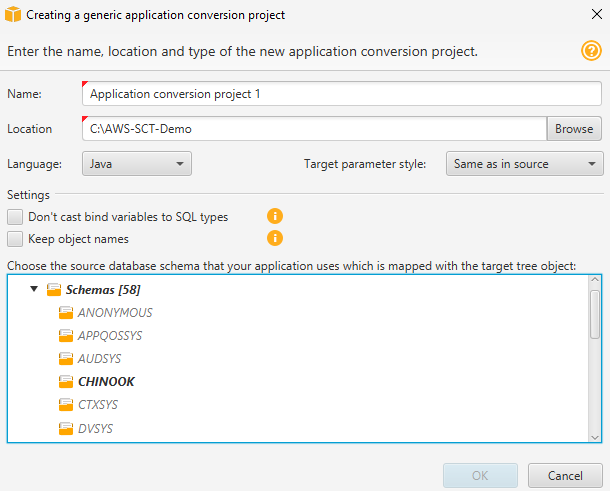Viewport: 610px width, 491px height.
Task: Click info icon beside bind variables option
Action: pyautogui.click(x=275, y=216)
